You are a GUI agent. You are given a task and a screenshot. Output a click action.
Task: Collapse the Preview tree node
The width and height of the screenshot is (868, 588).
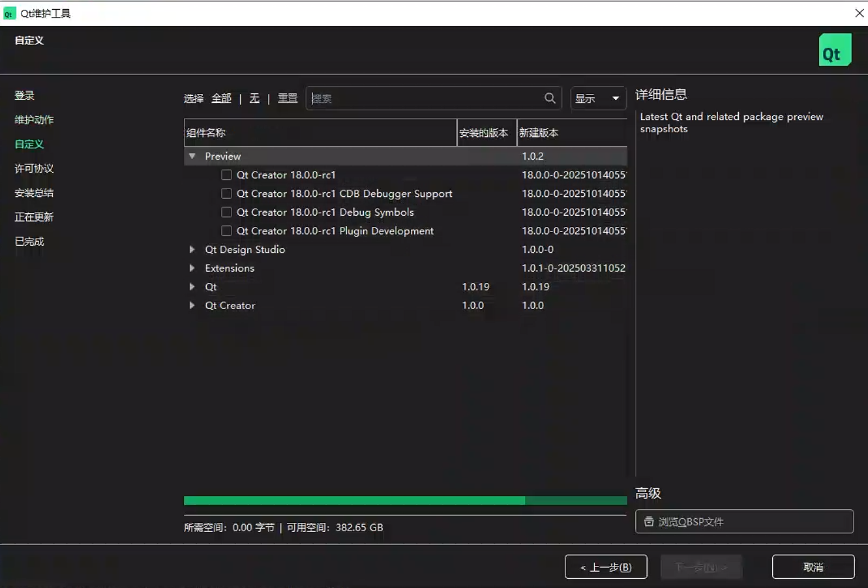(x=192, y=156)
